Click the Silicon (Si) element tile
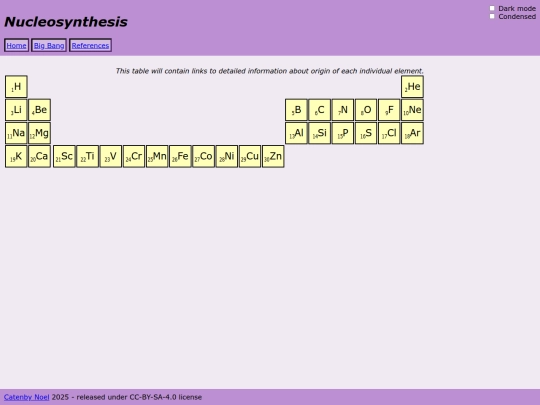Image resolution: width=540 pixels, height=405 pixels. 320,133
